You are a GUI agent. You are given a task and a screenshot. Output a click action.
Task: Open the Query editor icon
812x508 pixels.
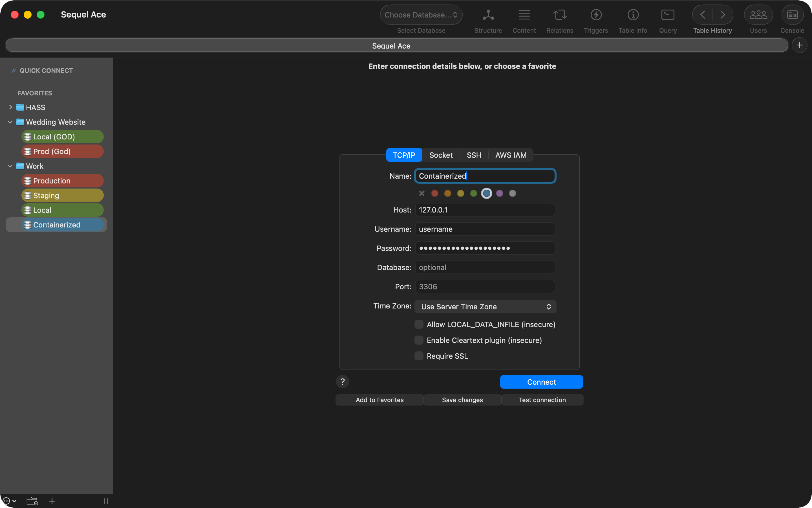tap(668, 15)
